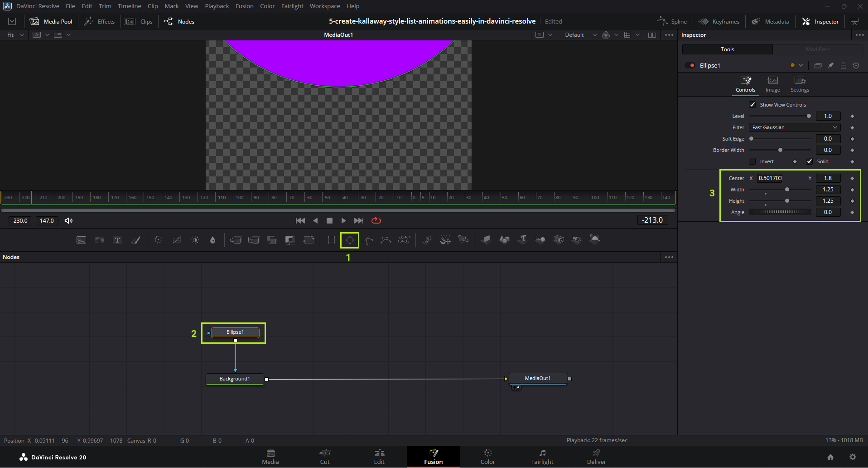This screenshot has height=468, width=868.
Task: Open the Fusion menu in menu bar
Action: [x=244, y=6]
